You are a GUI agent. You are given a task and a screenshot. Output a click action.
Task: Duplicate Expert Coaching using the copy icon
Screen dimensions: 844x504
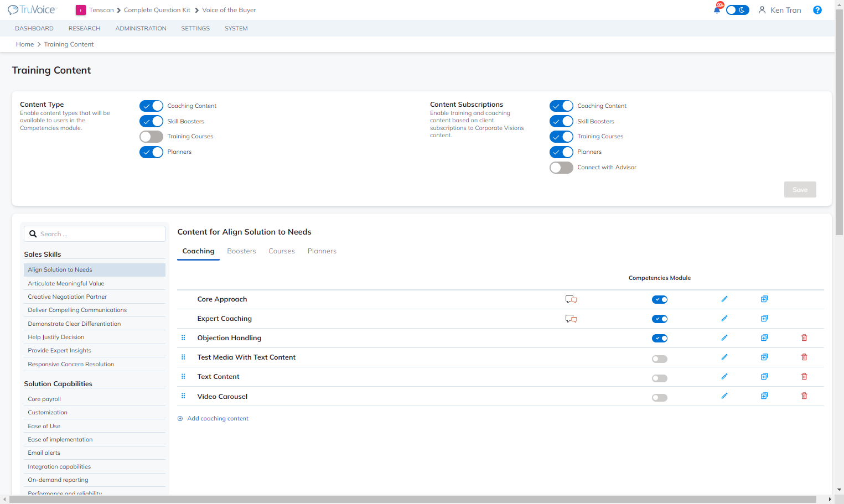click(x=764, y=319)
